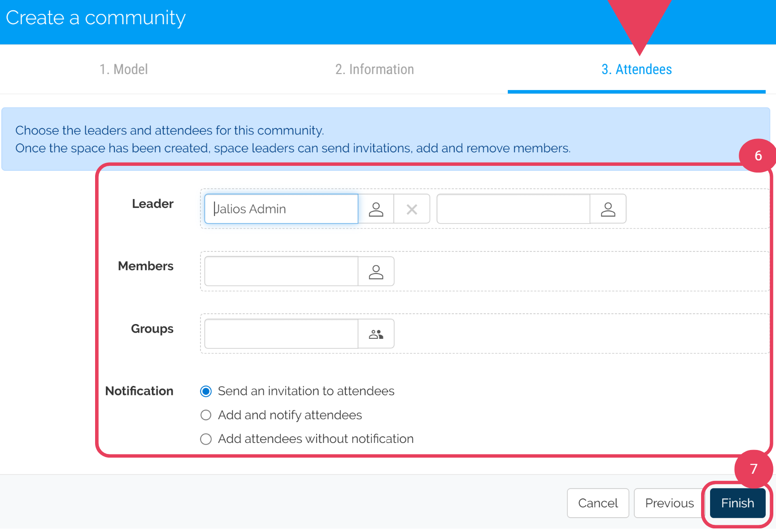Focus the Jalios Admin leader text field
This screenshot has width=776, height=532.
[x=281, y=209]
